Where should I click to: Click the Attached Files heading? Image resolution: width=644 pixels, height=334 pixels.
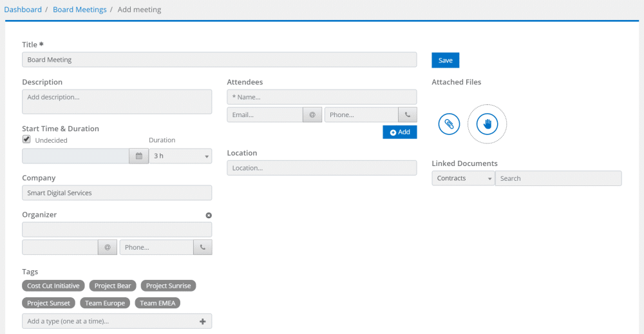(457, 82)
